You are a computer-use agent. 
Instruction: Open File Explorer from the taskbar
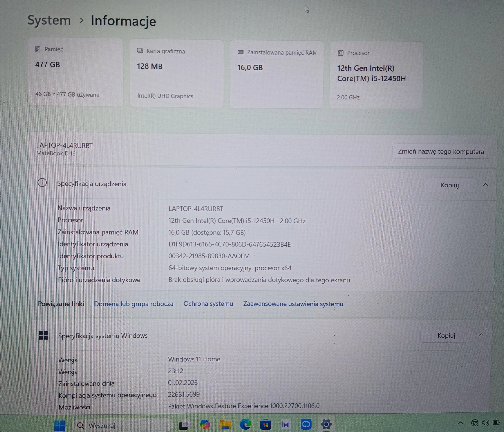click(225, 424)
